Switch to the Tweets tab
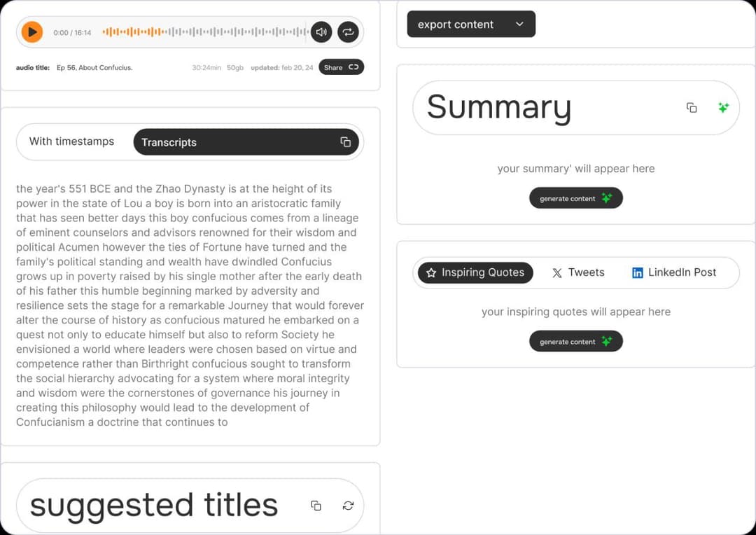Viewport: 756px width, 535px height. (578, 272)
